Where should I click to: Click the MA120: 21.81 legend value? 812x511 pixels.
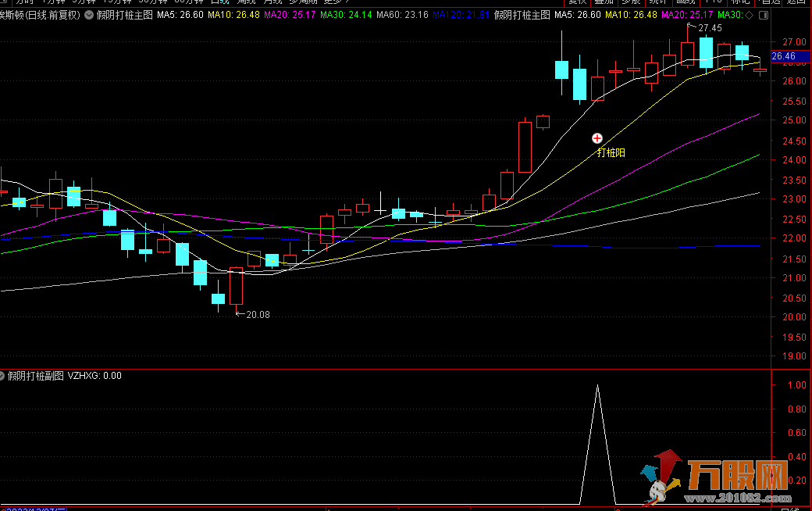(x=461, y=15)
